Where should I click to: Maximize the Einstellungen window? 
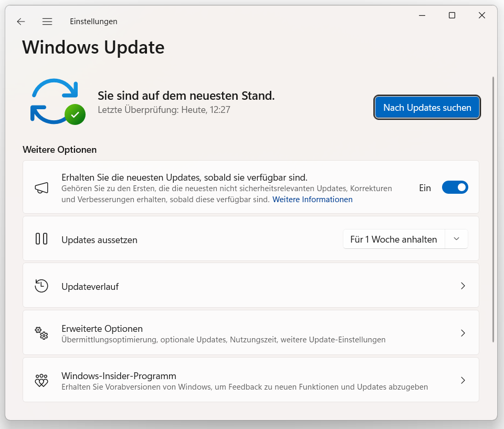click(x=452, y=15)
